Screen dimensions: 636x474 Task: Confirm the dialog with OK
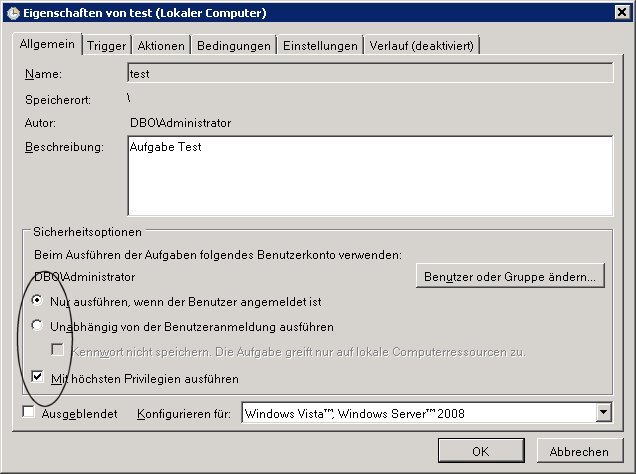point(481,451)
